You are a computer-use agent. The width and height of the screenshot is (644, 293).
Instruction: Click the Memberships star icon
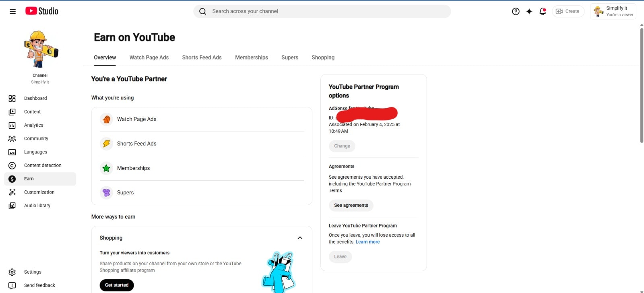point(106,168)
